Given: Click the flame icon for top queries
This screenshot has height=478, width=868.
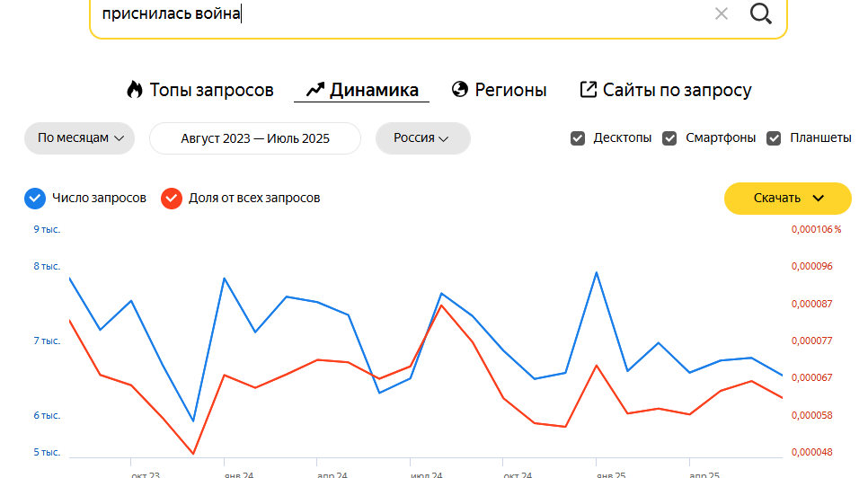Looking at the screenshot, I should (135, 90).
